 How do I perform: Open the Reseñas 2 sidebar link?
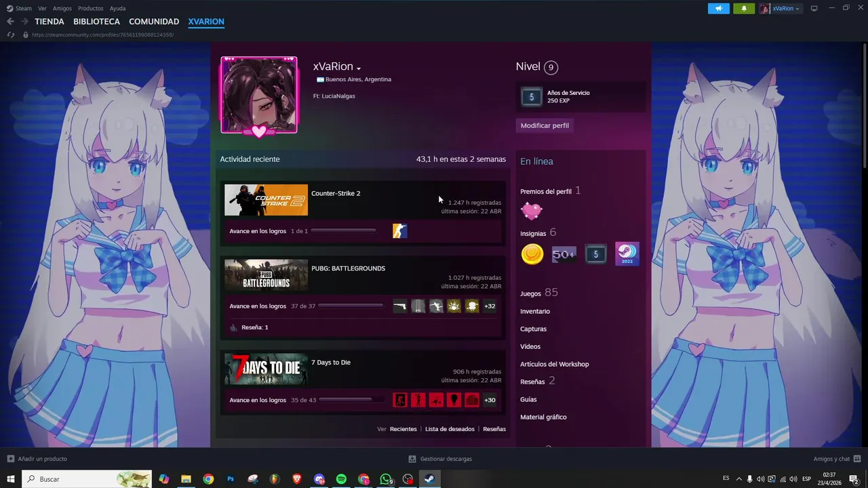coord(538,381)
